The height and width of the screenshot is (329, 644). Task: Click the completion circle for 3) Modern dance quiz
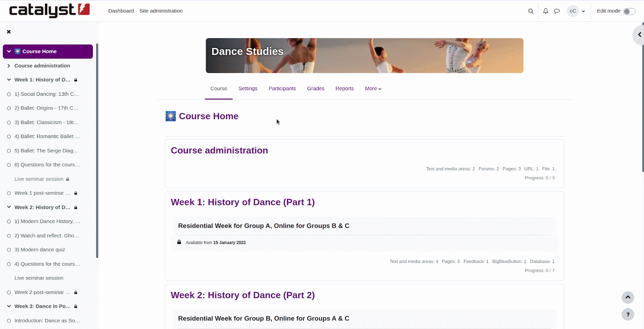click(x=9, y=250)
